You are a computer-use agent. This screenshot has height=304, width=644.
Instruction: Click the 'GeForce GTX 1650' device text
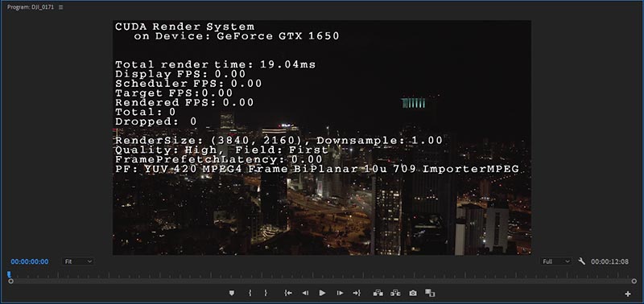(278, 36)
